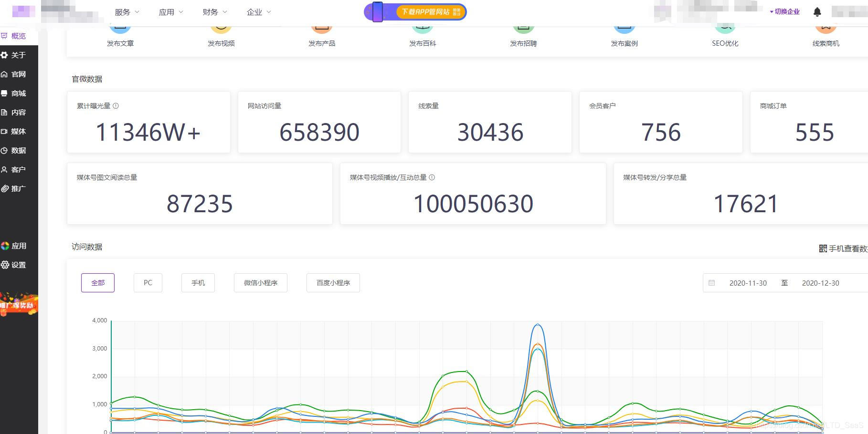The height and width of the screenshot is (434, 868).
Task: Click the 下载APP管网站 banner
Action: [415, 12]
